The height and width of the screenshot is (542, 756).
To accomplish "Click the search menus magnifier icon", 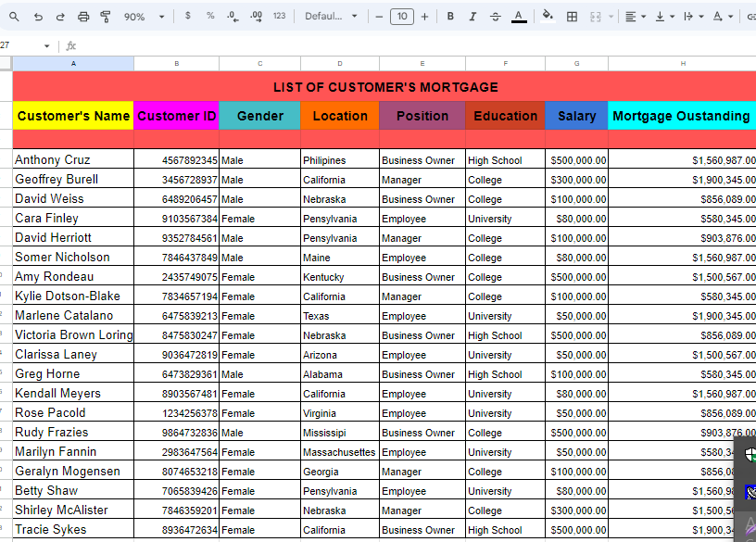I will (14, 17).
